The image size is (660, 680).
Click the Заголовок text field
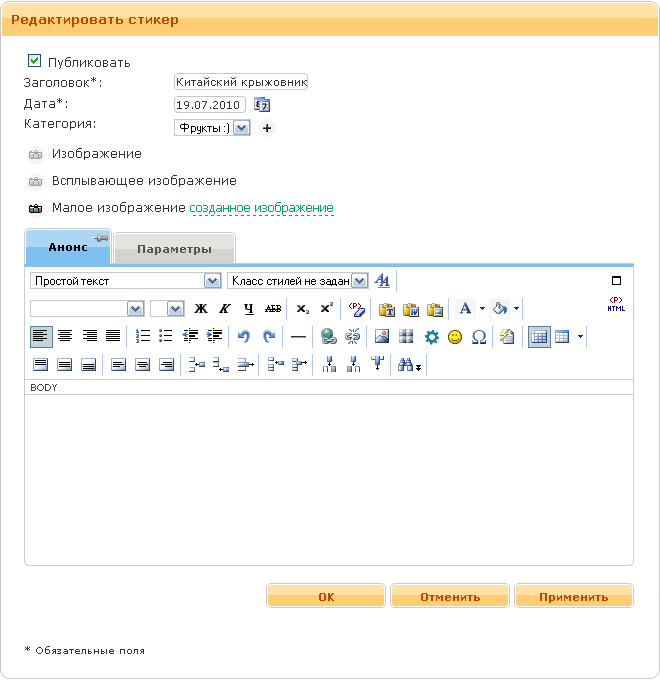[240, 83]
